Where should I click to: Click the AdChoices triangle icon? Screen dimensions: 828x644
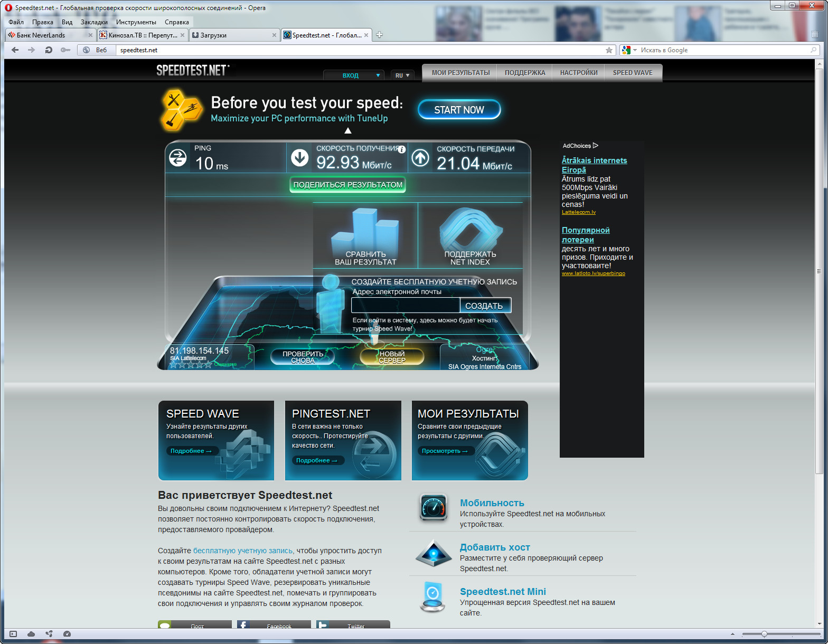coord(596,146)
